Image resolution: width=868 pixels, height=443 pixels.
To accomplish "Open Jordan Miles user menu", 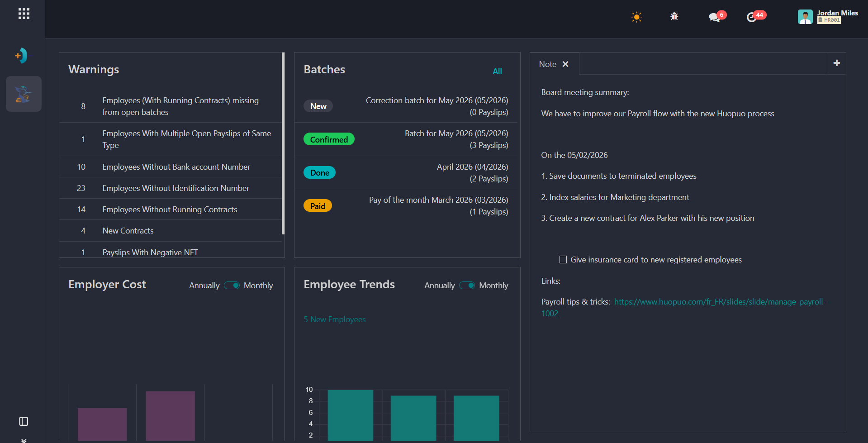I will 828,17.
